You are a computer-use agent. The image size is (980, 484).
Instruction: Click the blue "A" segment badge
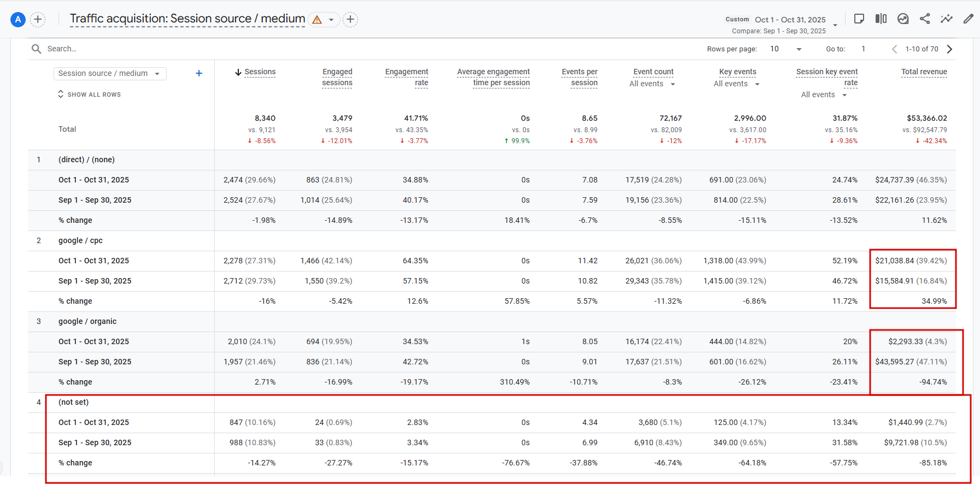(18, 20)
